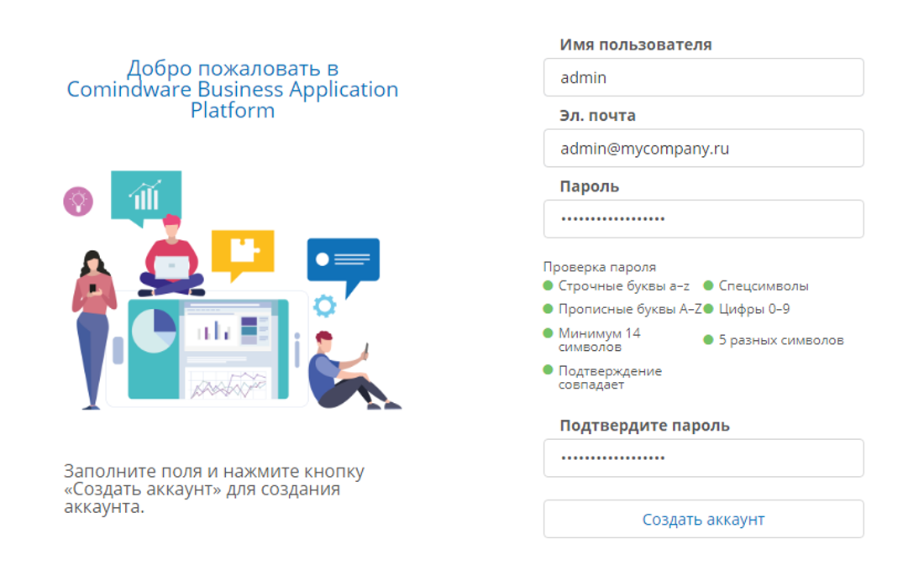Click the pink lightbulb icon in illustration
The width and height of the screenshot is (924, 565).
[78, 201]
